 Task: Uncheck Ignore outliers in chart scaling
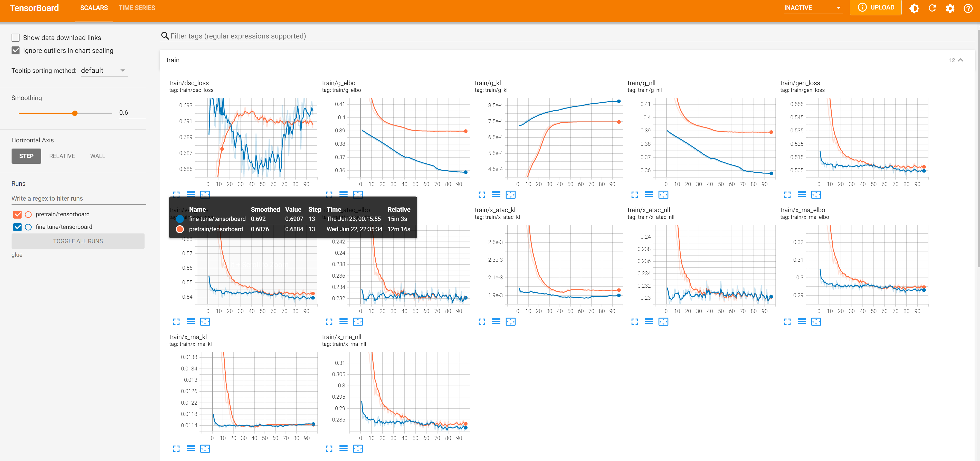16,51
